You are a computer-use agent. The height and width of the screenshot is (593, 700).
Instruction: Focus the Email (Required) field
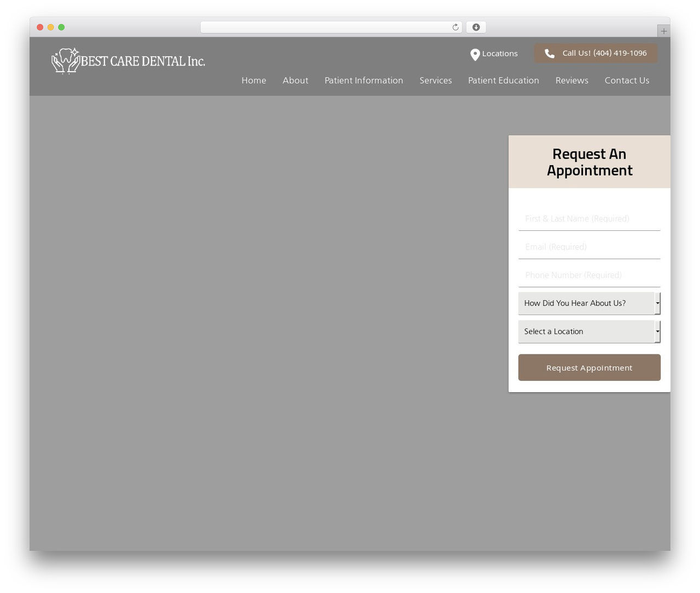[x=589, y=247]
